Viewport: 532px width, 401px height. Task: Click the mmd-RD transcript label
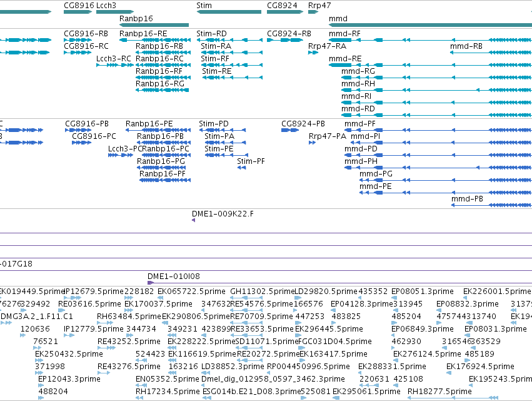tap(358, 109)
